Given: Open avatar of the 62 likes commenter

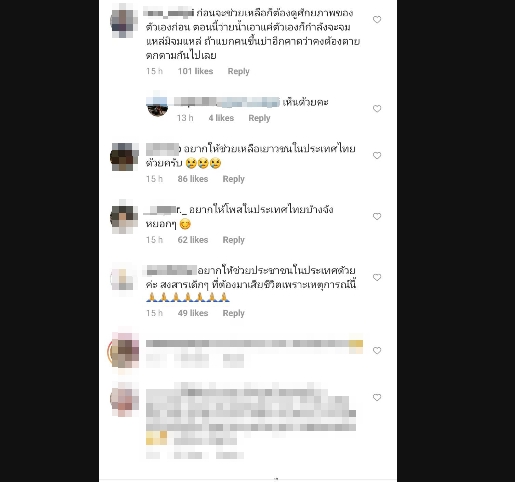Looking at the screenshot, I should (x=124, y=218).
